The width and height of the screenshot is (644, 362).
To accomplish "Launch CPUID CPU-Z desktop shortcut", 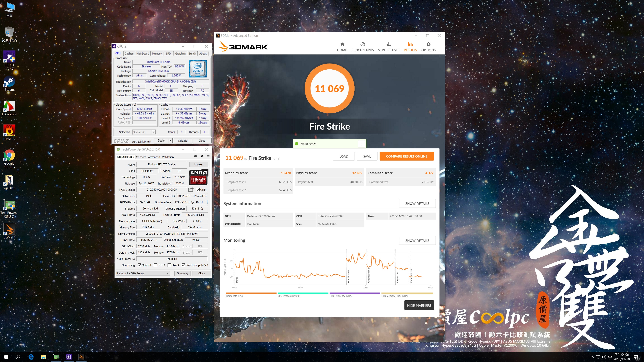I will 9,61.
